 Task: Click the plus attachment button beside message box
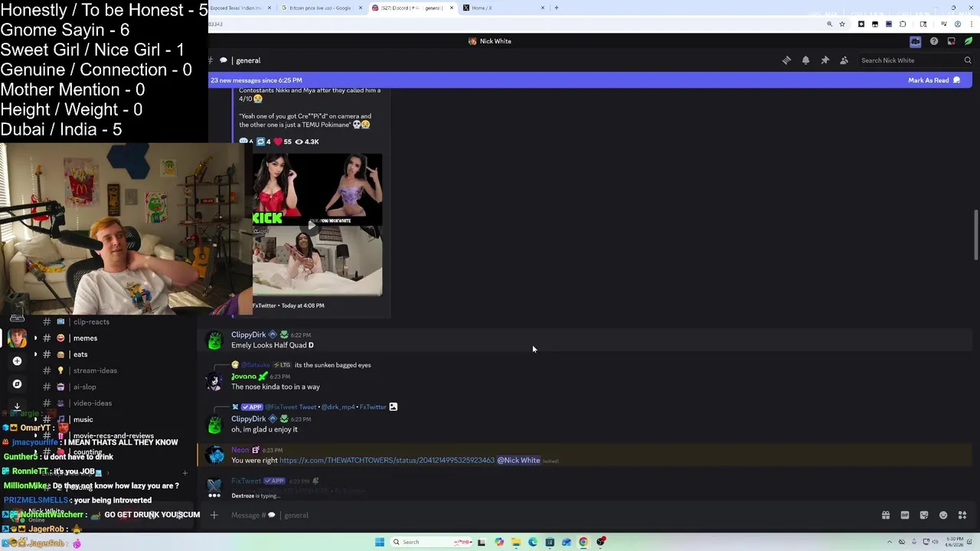tap(214, 515)
